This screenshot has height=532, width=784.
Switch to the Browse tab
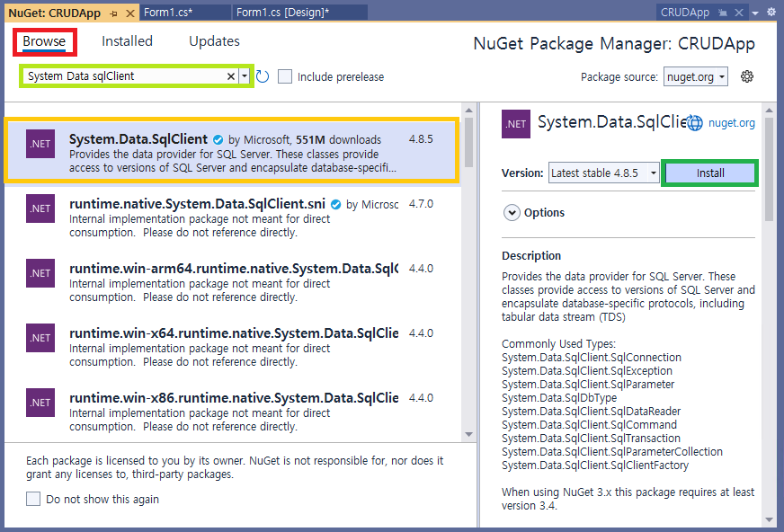[44, 41]
